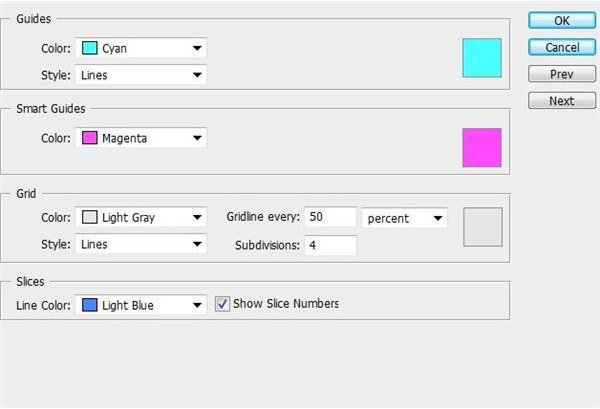
Task: Click the large light gray Grid swatch
Action: pyautogui.click(x=483, y=227)
